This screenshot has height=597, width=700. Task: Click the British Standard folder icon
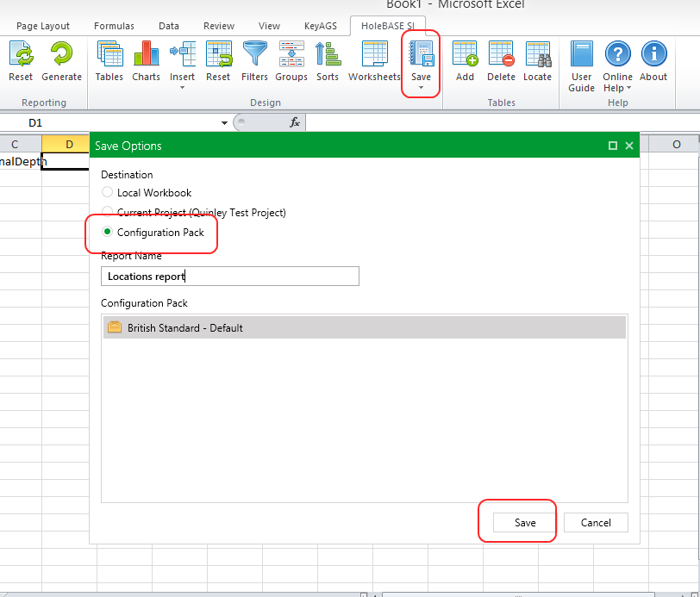pyautogui.click(x=115, y=327)
